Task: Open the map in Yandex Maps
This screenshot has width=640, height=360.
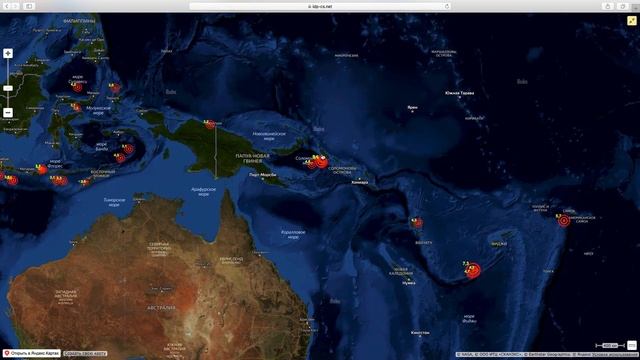Action: [31, 353]
